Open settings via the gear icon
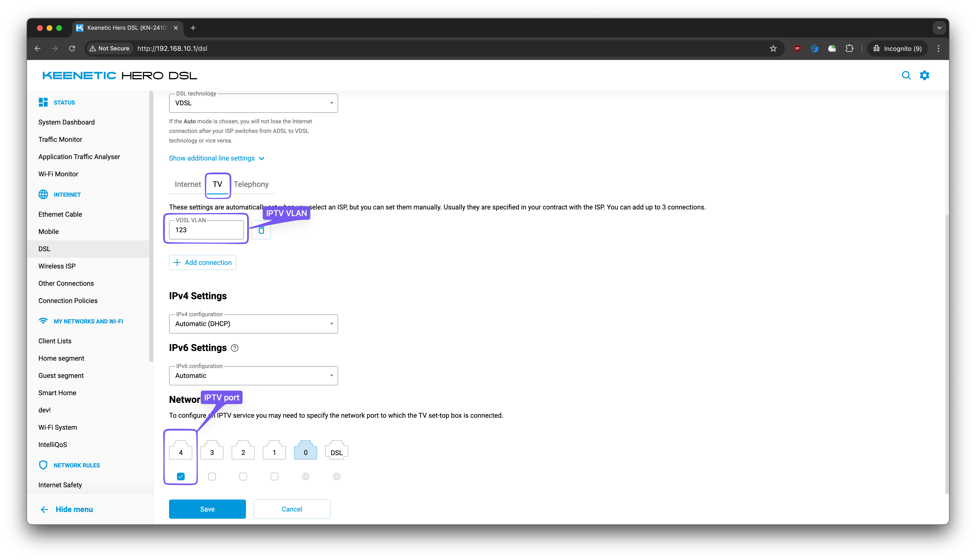 pos(924,75)
